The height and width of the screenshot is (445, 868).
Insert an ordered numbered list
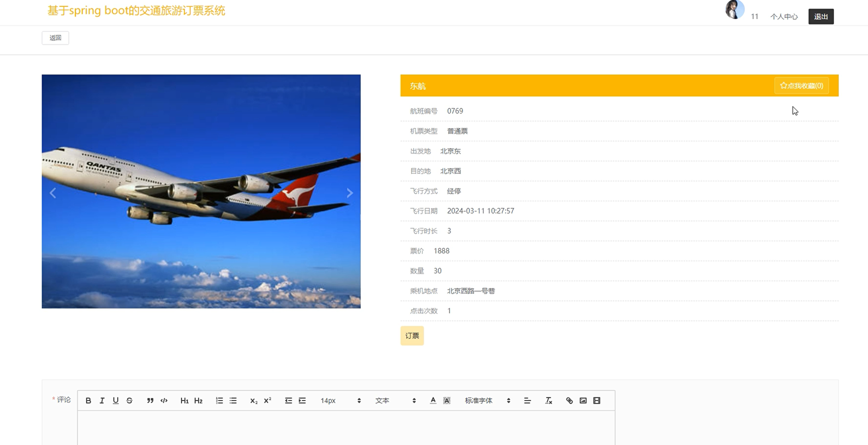219,400
